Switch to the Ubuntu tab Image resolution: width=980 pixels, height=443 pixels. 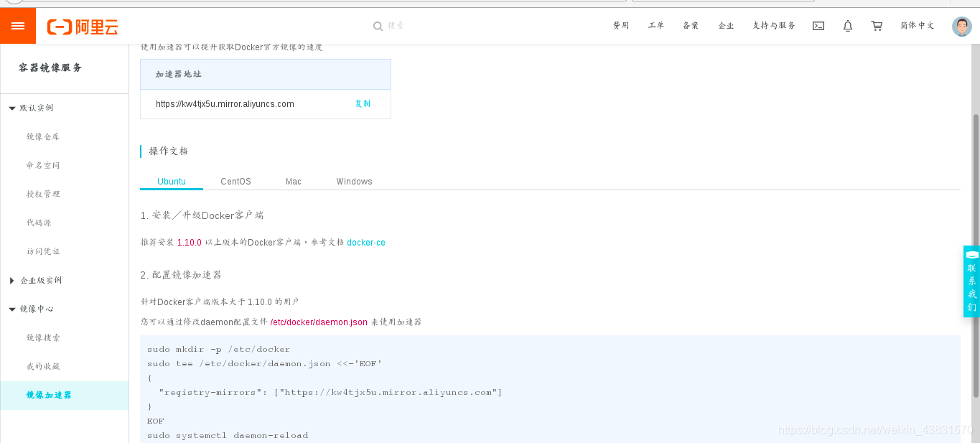[x=172, y=182]
